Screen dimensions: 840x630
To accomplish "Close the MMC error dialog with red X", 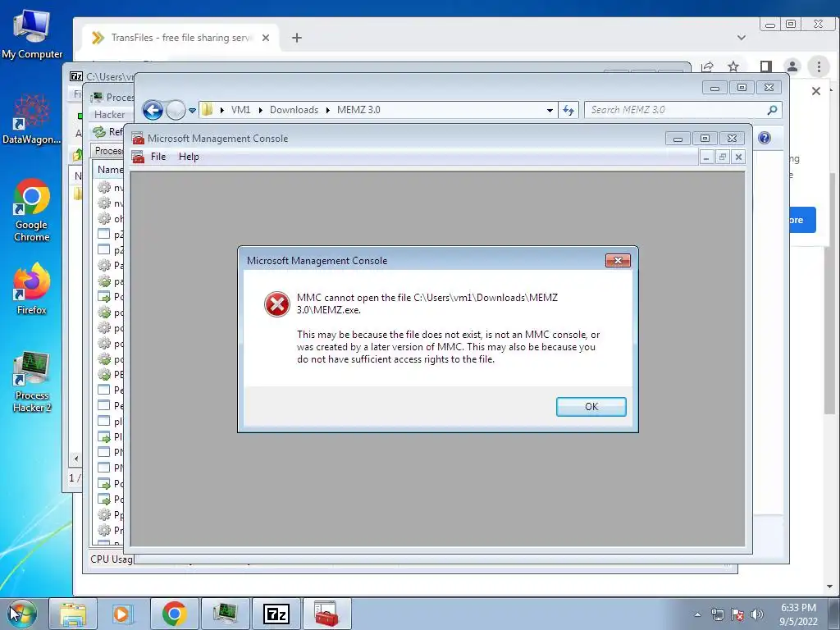I will 618,260.
